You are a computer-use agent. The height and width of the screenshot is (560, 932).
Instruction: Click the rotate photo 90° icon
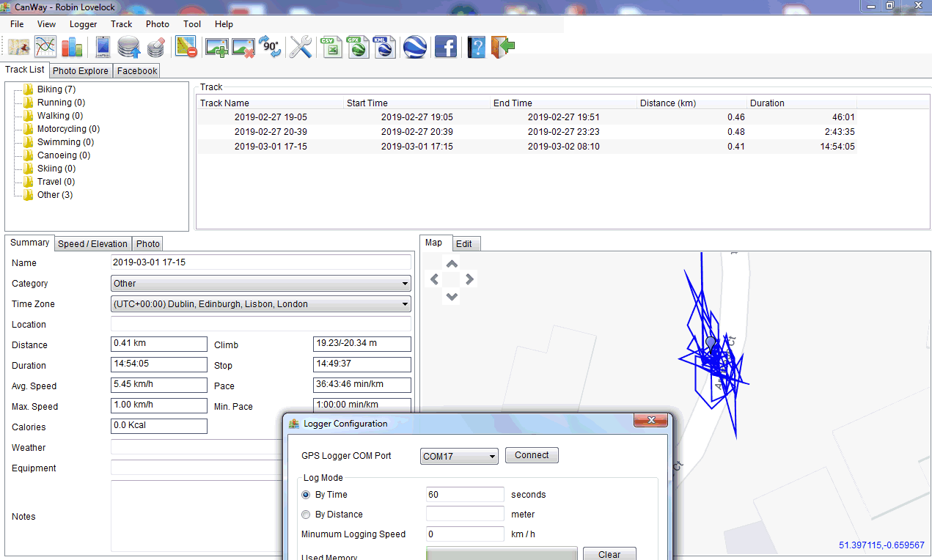coord(270,48)
